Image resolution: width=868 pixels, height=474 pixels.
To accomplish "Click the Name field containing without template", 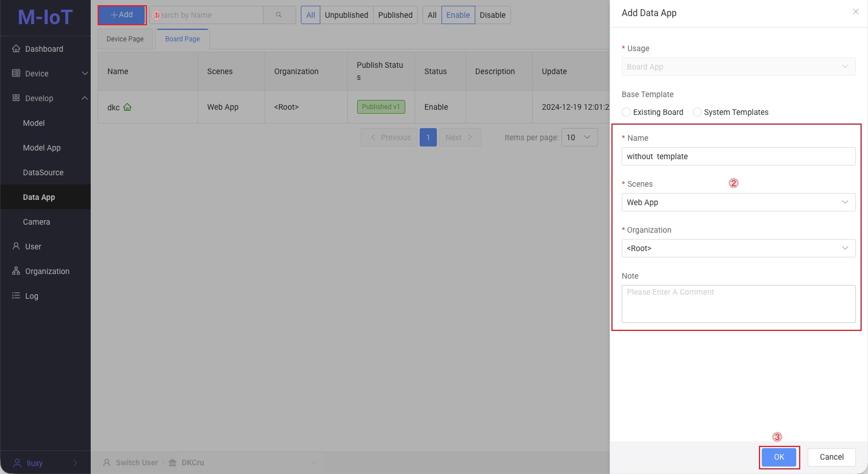I will coord(738,156).
